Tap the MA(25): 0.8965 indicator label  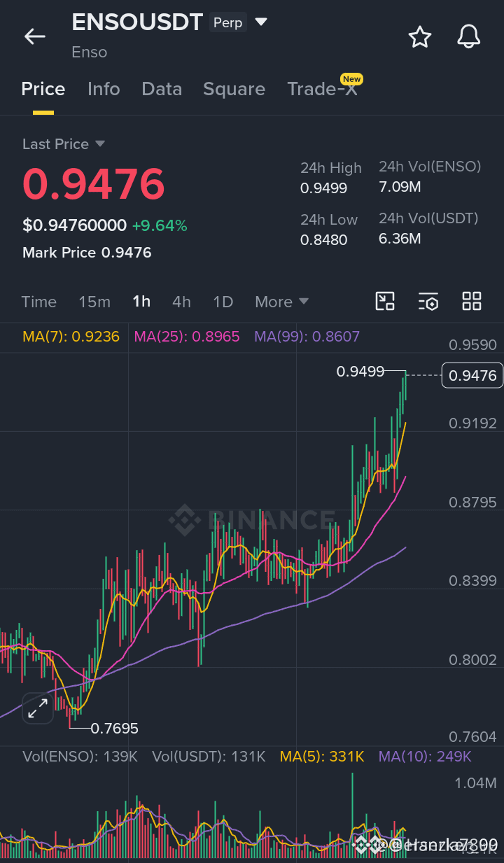(x=187, y=337)
